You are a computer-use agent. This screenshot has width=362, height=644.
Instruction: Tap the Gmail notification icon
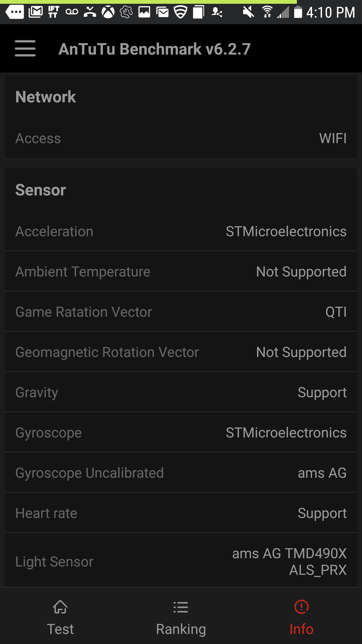coord(35,12)
